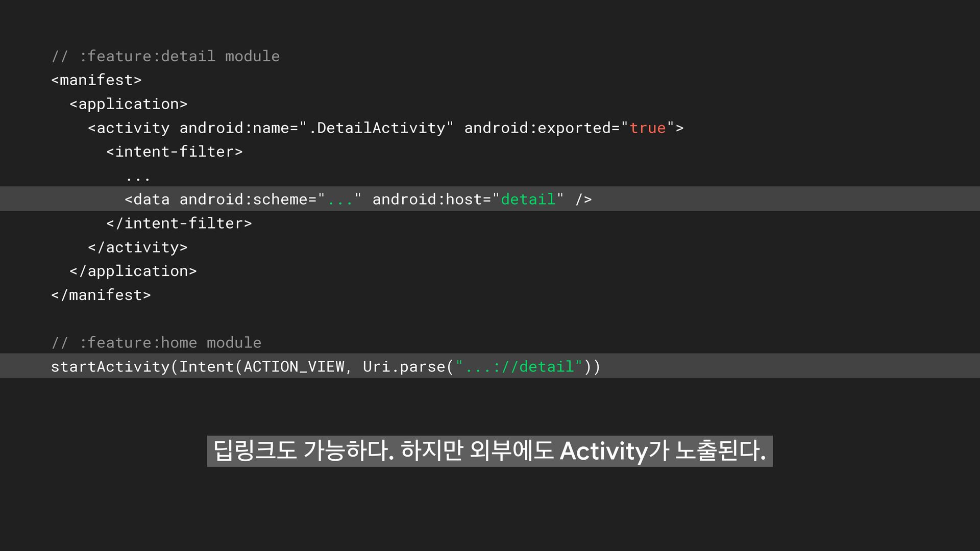Screen dimensions: 980x551
Task: Click the opening intent-filter tag
Action: click(x=175, y=152)
